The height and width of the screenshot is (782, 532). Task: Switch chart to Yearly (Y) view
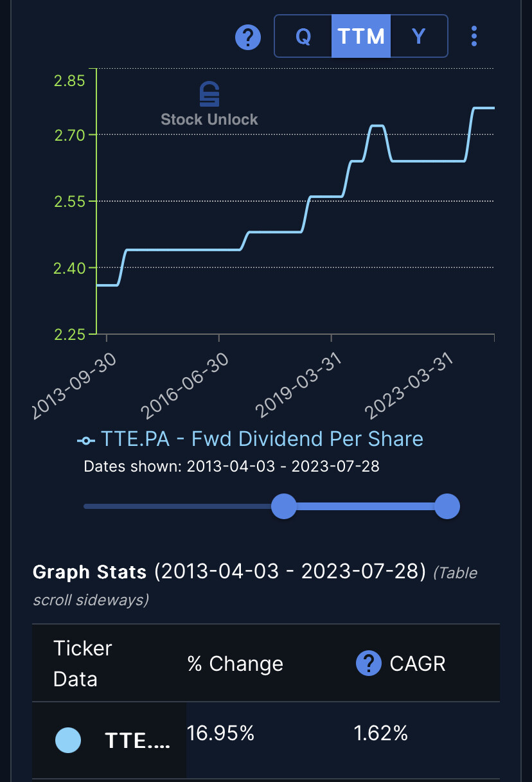[419, 36]
